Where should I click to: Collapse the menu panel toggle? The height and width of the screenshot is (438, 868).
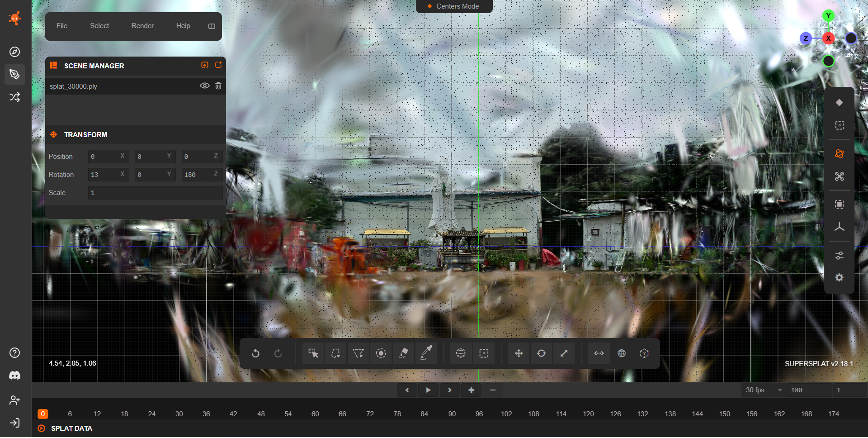coord(212,26)
